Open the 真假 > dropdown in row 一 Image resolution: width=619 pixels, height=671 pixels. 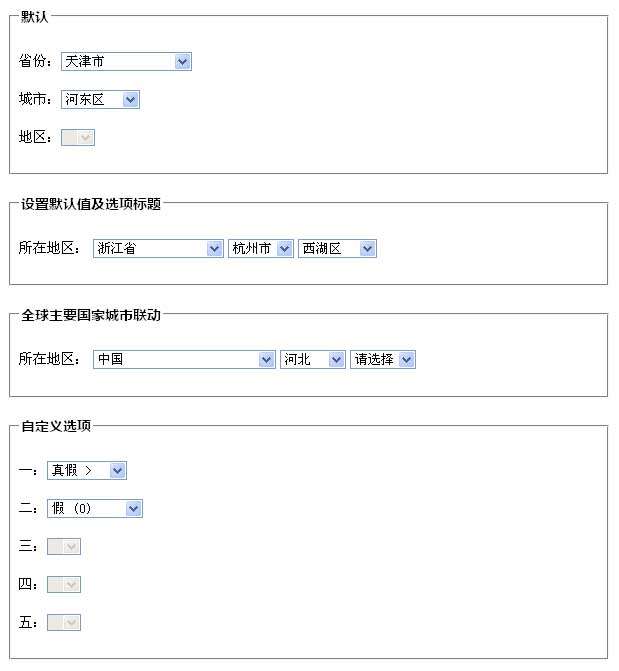(x=87, y=471)
